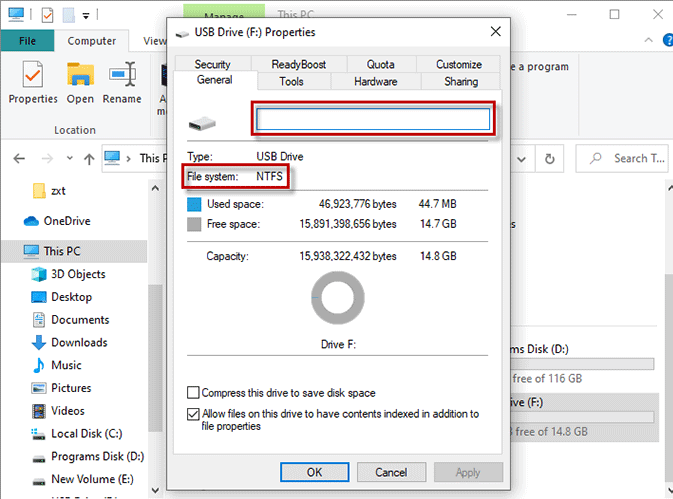This screenshot has height=499, width=673.
Task: Open the Customize Quick Access Toolbar arrow
Action: pos(86,16)
